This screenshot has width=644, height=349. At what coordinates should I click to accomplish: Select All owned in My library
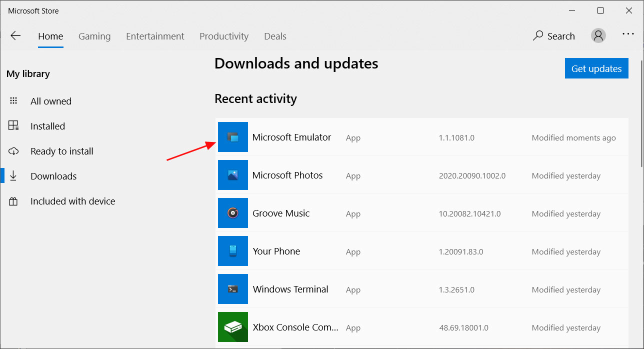tap(50, 101)
